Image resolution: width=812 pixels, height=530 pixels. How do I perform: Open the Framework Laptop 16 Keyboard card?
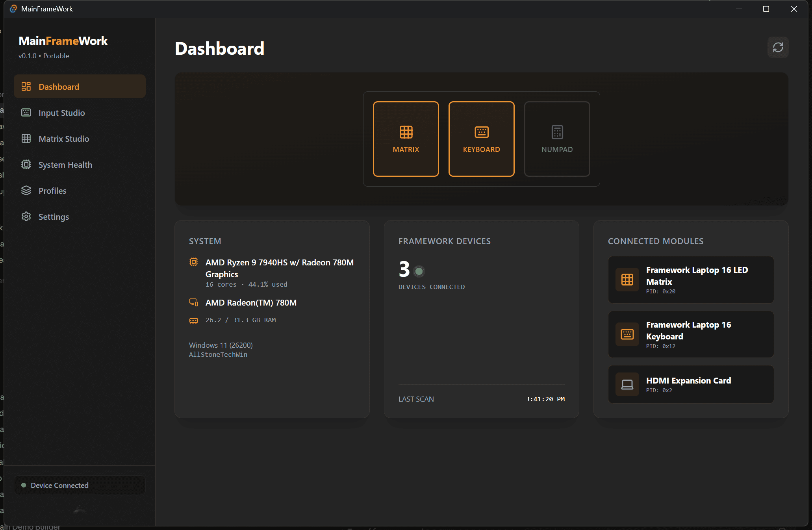691,335
